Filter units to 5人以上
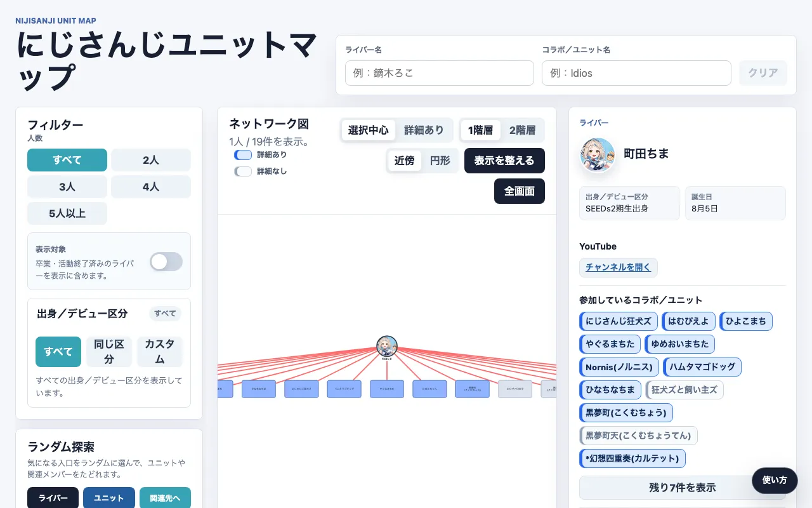812x508 pixels. (x=67, y=213)
